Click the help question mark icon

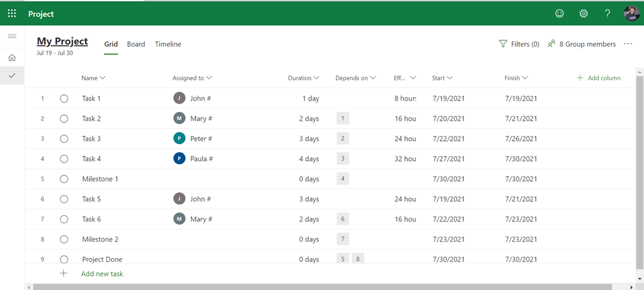(607, 13)
